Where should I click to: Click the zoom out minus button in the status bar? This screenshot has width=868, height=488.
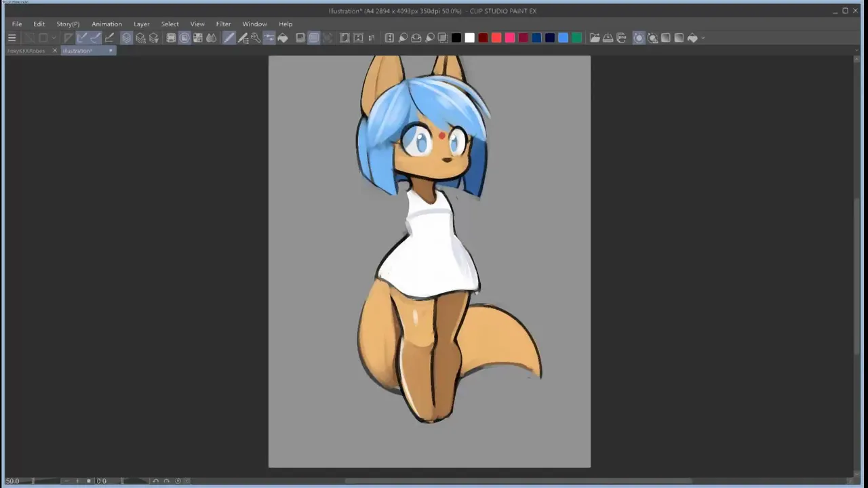(67, 481)
